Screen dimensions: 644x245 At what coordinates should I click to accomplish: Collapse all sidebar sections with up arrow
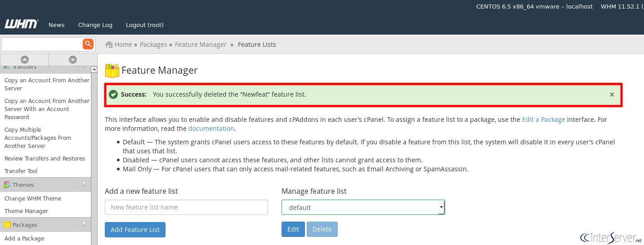tap(25, 59)
